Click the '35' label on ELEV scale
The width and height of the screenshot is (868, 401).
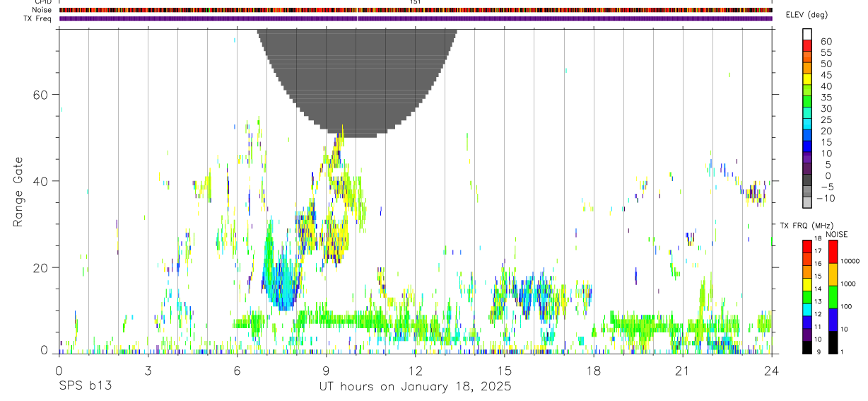(x=826, y=98)
